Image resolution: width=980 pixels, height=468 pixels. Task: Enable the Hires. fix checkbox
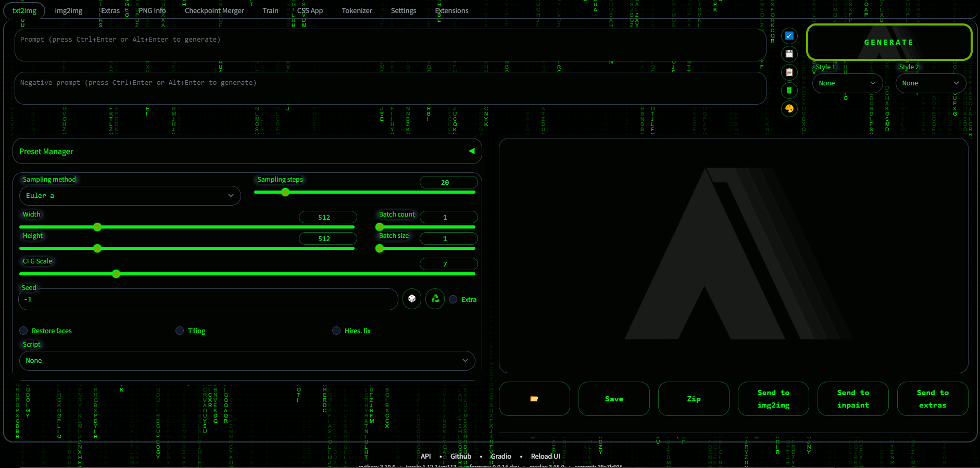click(336, 331)
